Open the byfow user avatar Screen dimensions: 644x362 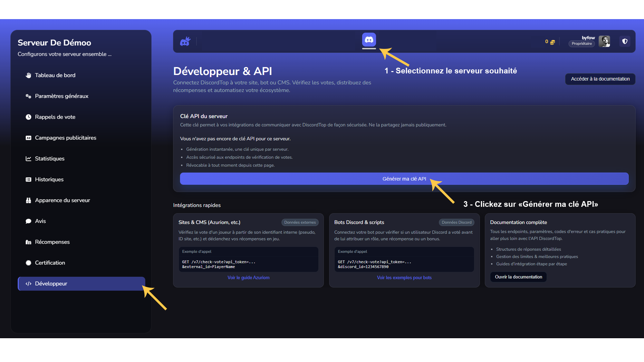pyautogui.click(x=604, y=41)
